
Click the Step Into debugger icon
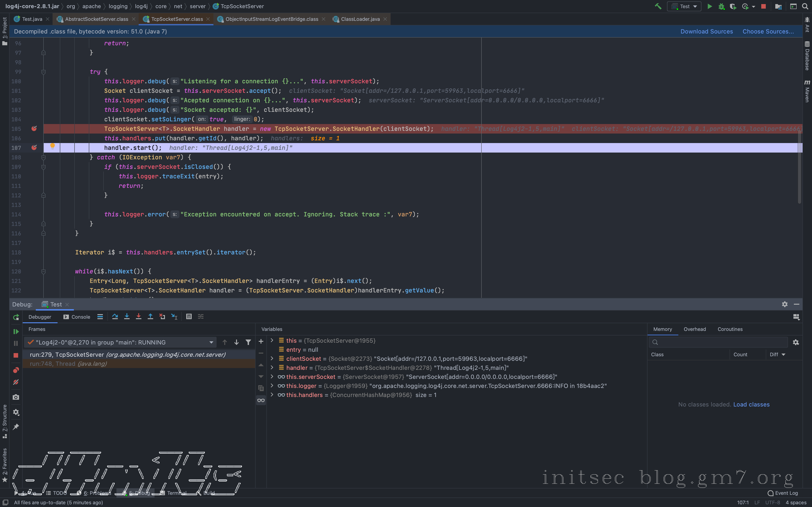coord(127,317)
